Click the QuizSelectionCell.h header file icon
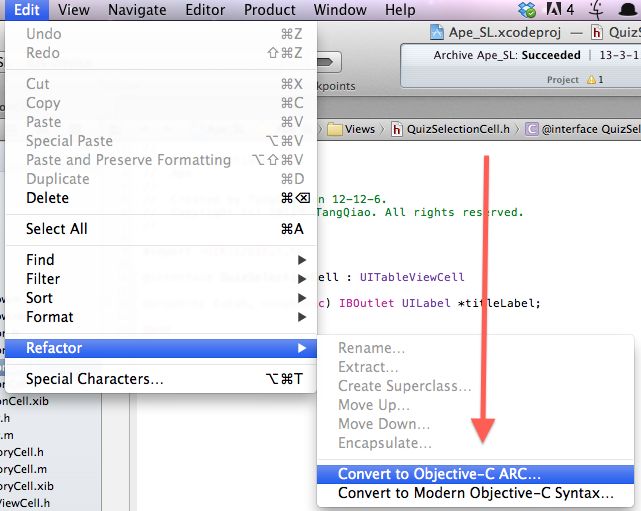The image size is (641, 511). 398,128
